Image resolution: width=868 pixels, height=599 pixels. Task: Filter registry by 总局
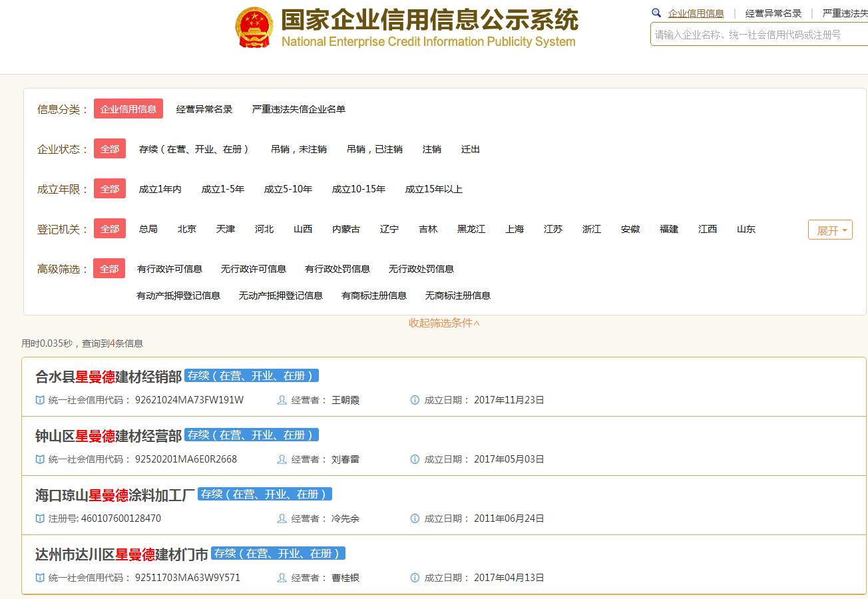pos(148,229)
